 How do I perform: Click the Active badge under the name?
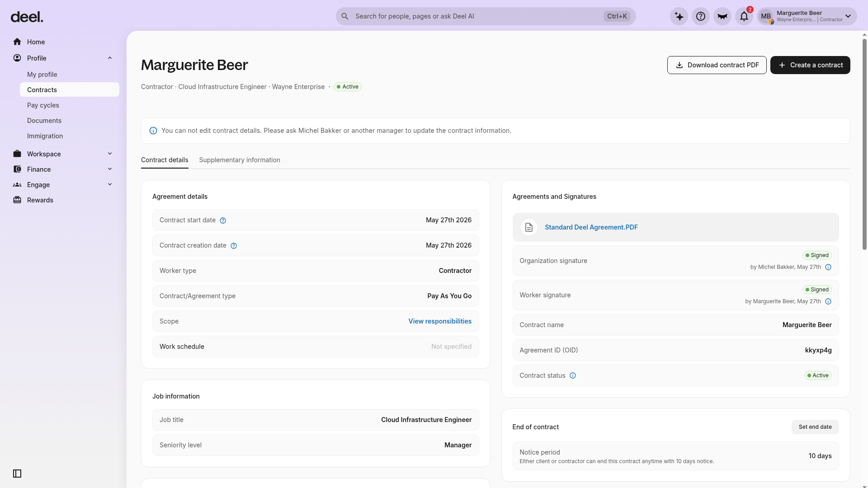pyautogui.click(x=348, y=87)
